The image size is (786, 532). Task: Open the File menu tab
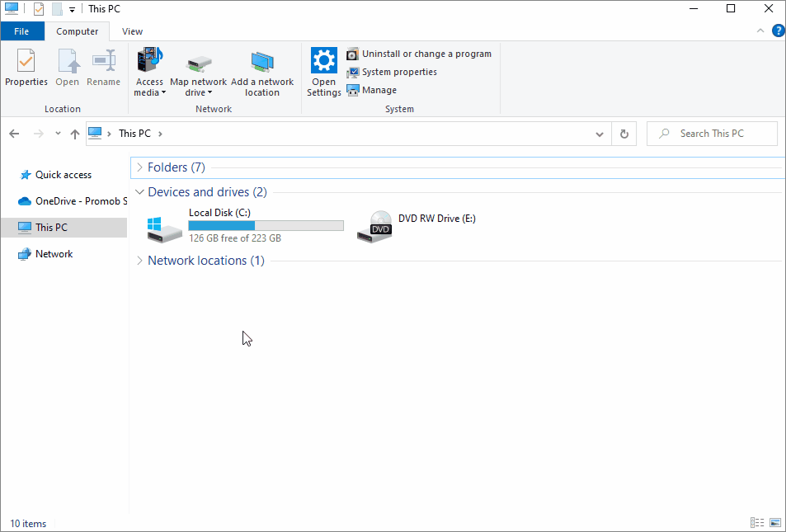point(21,31)
